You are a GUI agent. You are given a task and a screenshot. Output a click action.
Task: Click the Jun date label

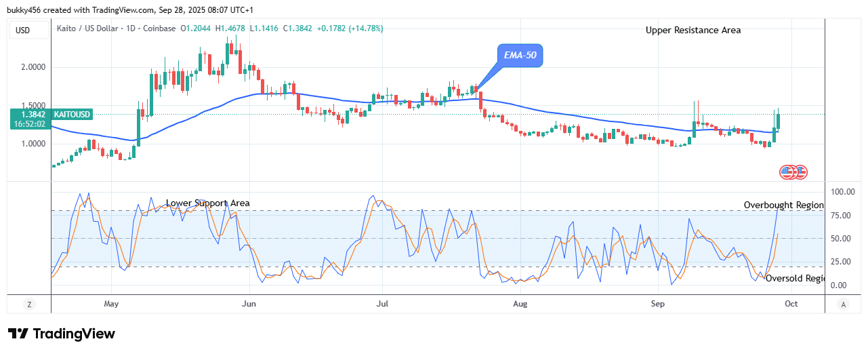tap(250, 304)
